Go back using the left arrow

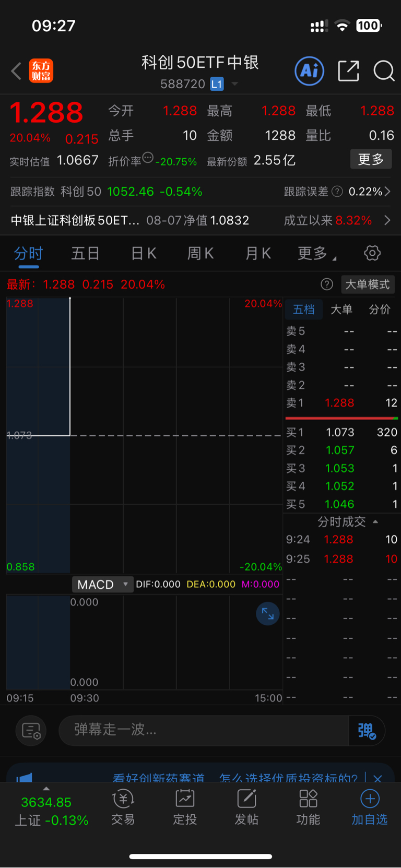[x=16, y=71]
